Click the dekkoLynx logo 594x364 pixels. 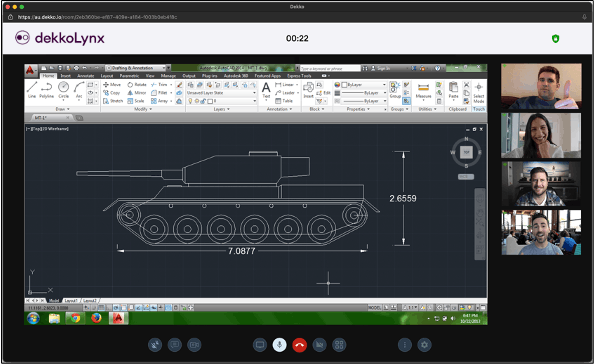pyautogui.click(x=59, y=38)
